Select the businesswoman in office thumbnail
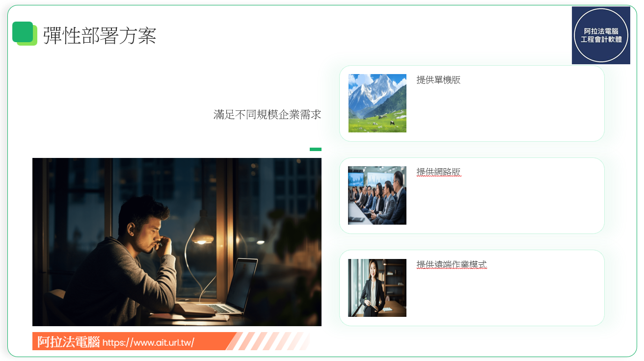The image size is (644, 361). tap(377, 288)
